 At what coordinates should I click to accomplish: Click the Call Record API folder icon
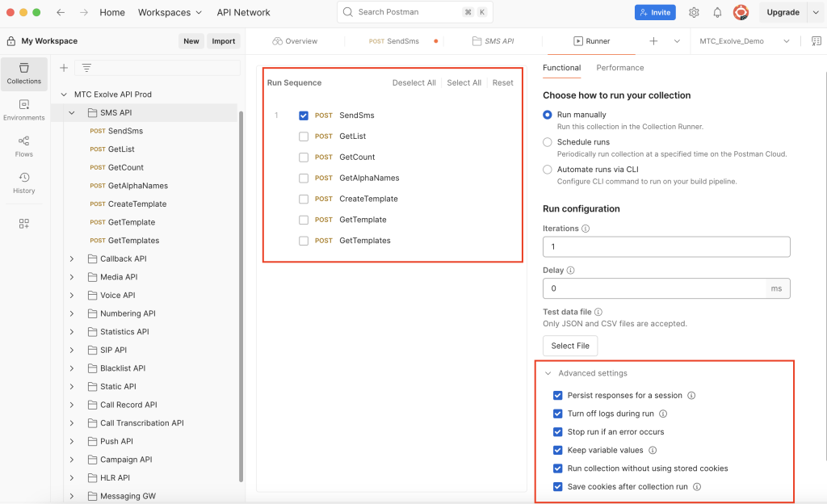pyautogui.click(x=92, y=405)
